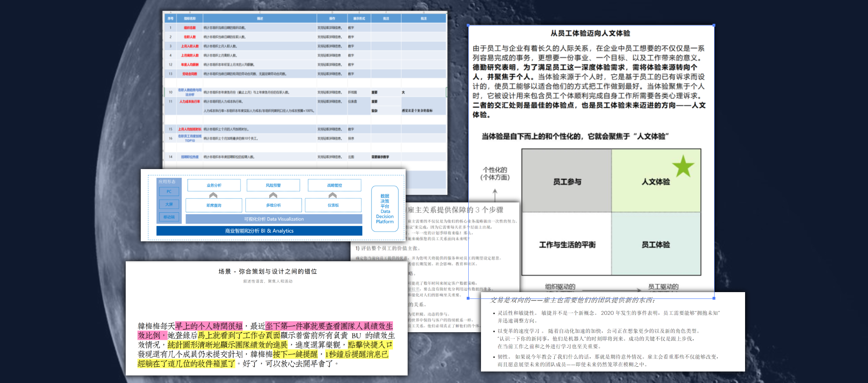Click the 序号 column header in the table
Viewport: 868px width, 383px height.
(171, 18)
